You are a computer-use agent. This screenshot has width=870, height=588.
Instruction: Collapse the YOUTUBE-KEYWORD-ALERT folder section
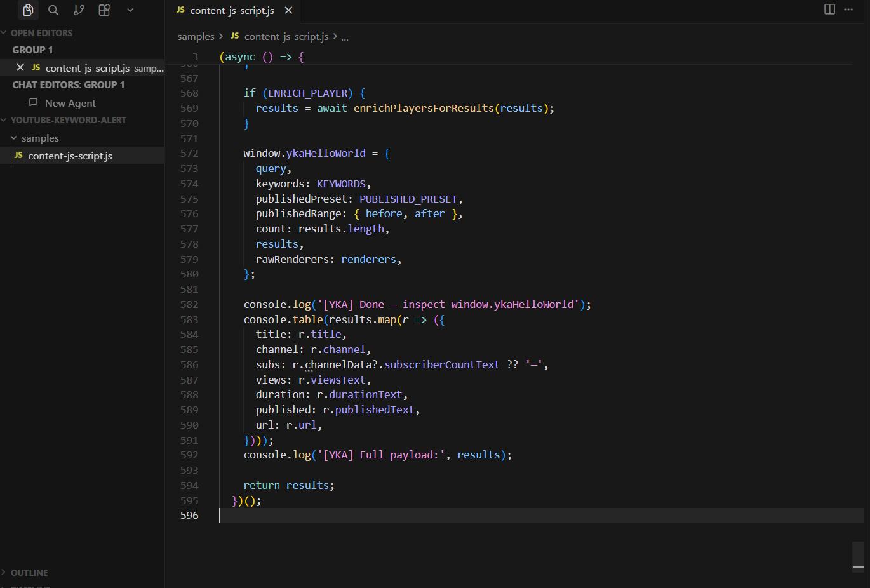click(4, 120)
